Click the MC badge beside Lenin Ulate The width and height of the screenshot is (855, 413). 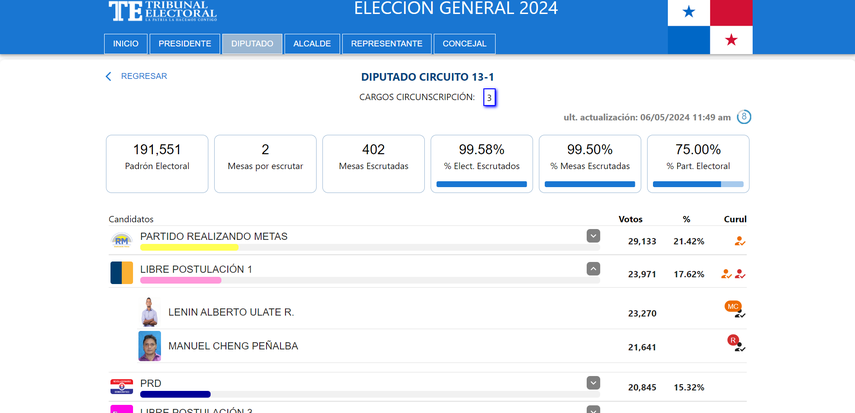[733, 306]
